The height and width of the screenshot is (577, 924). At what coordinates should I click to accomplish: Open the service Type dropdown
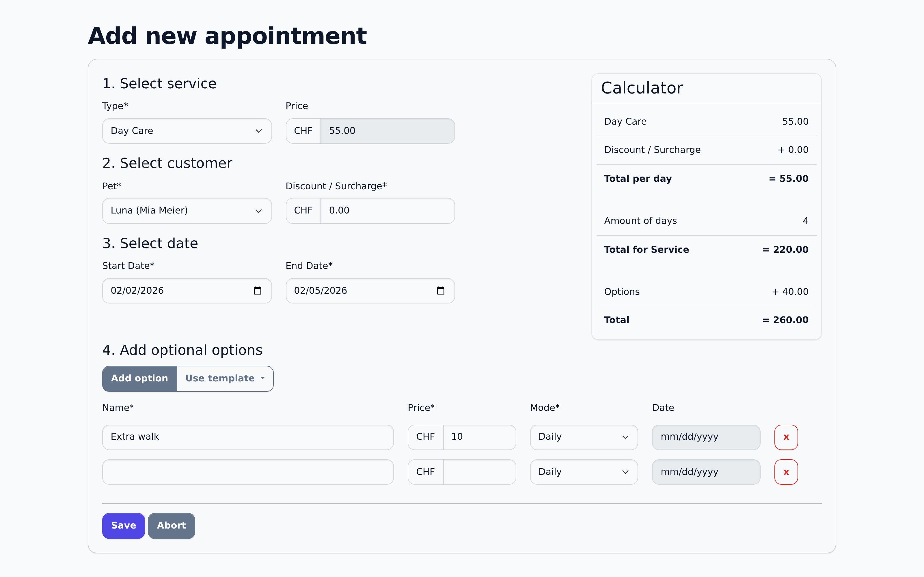(x=187, y=130)
